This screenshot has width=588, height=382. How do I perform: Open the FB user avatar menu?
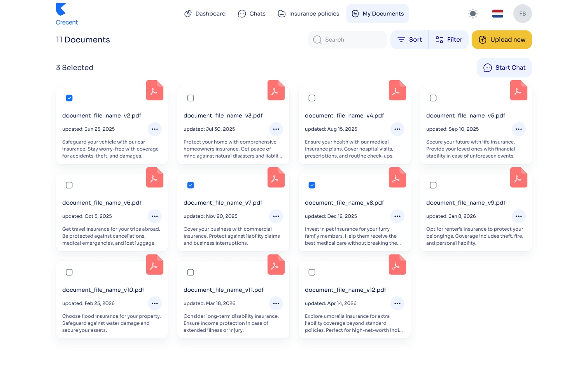(523, 14)
